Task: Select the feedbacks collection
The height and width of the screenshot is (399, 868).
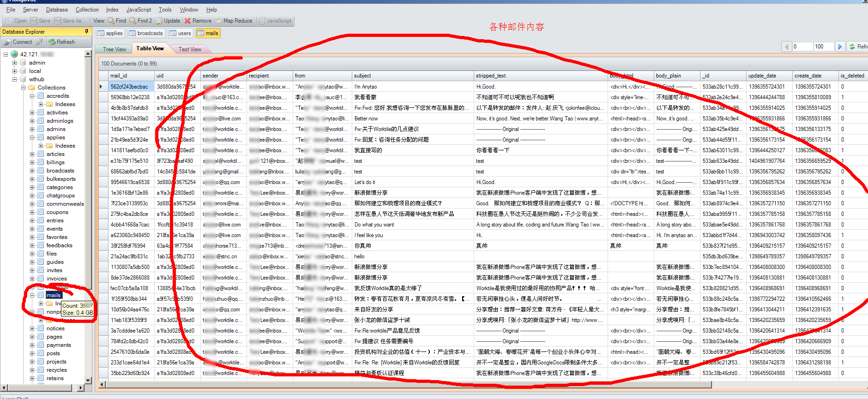Action: point(59,245)
